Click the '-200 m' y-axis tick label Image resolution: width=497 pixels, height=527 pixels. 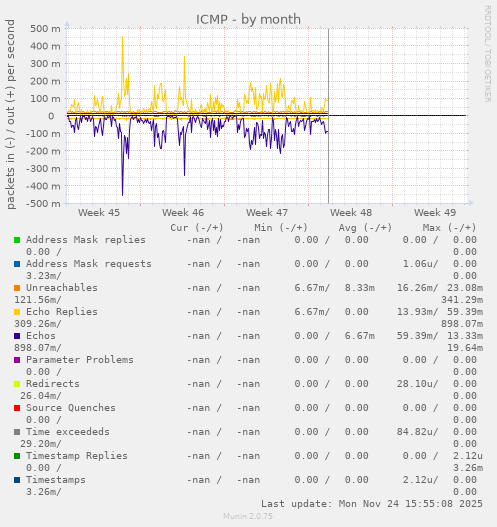click(43, 151)
